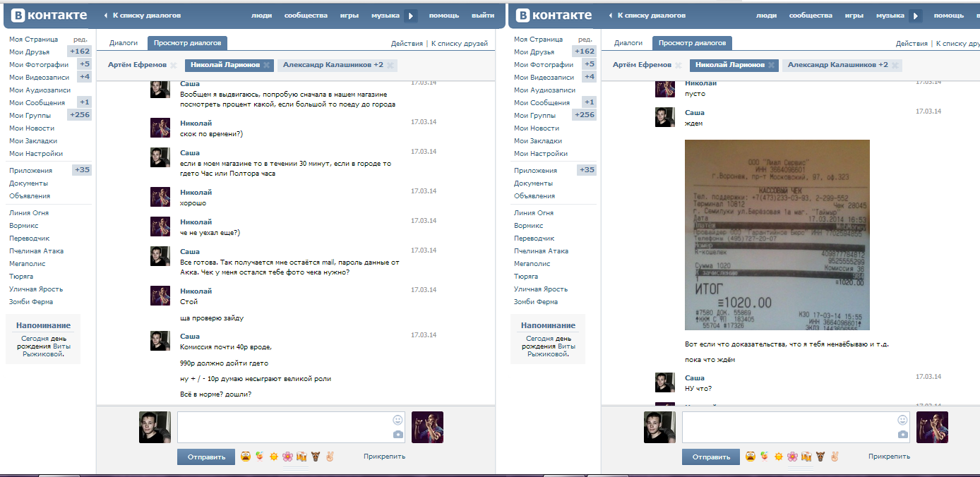
Task: Open smiley emoji picker in left message box
Action: (398, 420)
